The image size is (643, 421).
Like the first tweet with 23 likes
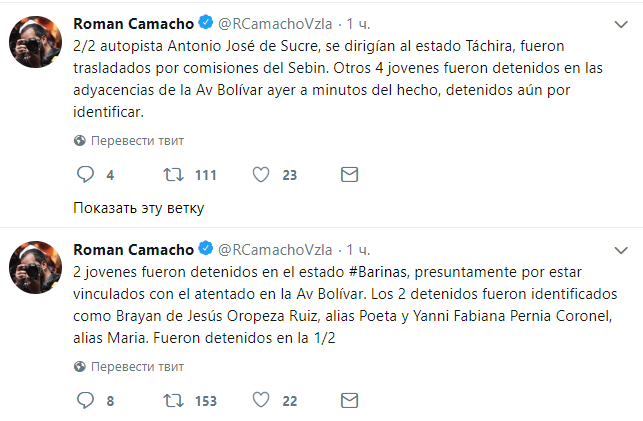[x=261, y=175]
